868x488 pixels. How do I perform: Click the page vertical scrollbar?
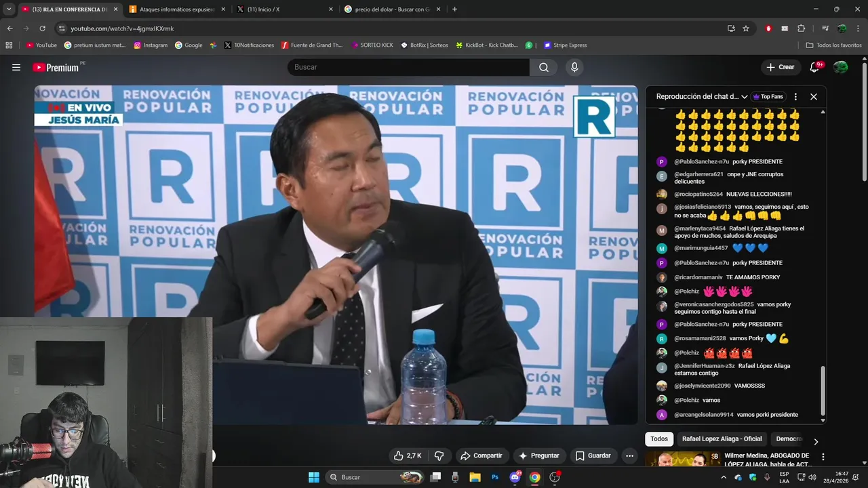pyautogui.click(x=865, y=122)
